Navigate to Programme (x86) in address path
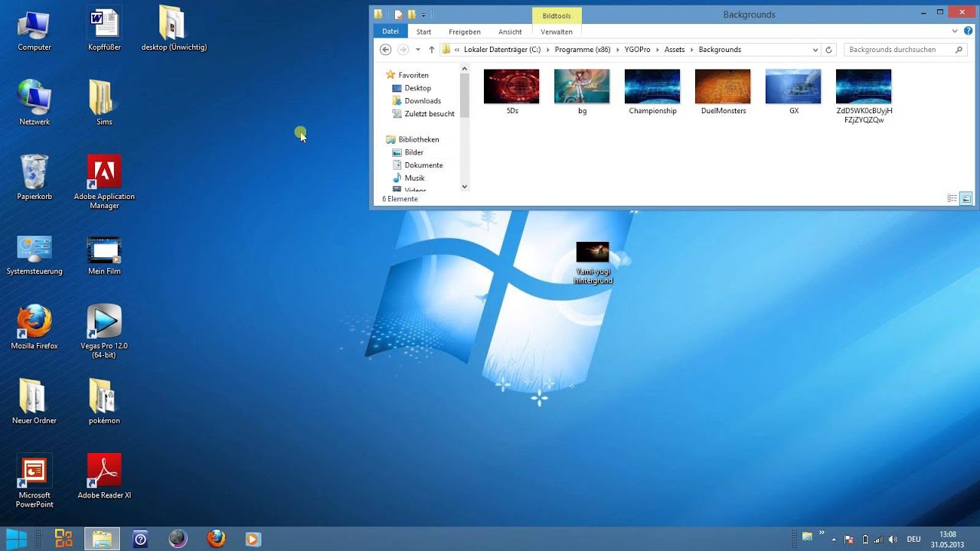980x551 pixels. (583, 50)
